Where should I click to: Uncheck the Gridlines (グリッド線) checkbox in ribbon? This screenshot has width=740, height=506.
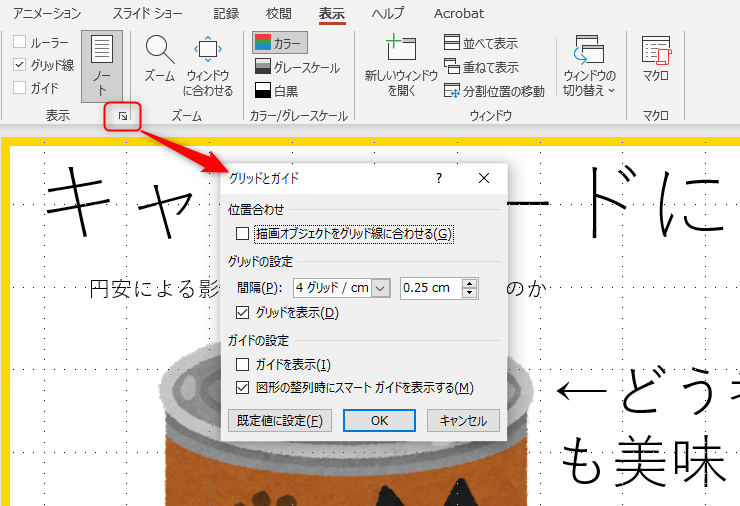21,65
